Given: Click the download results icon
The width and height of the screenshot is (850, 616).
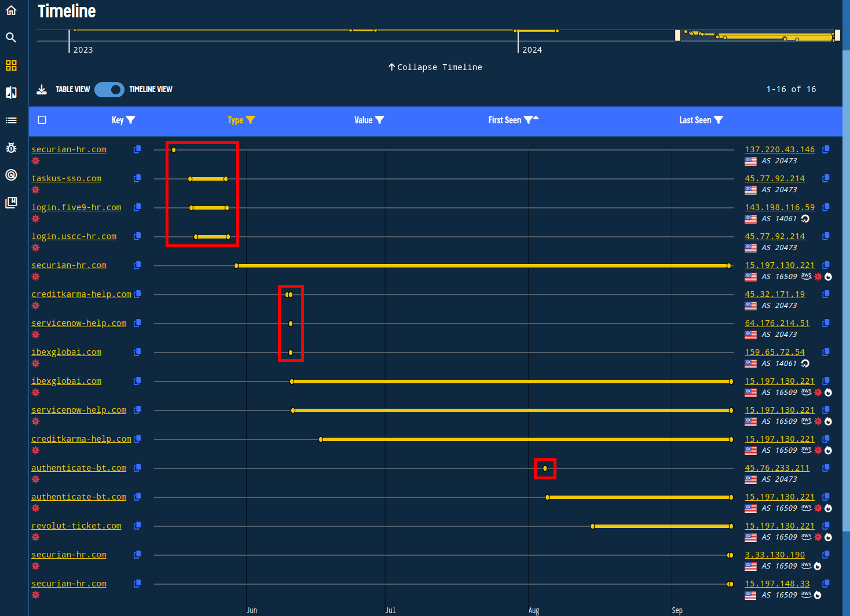Looking at the screenshot, I should [x=42, y=89].
